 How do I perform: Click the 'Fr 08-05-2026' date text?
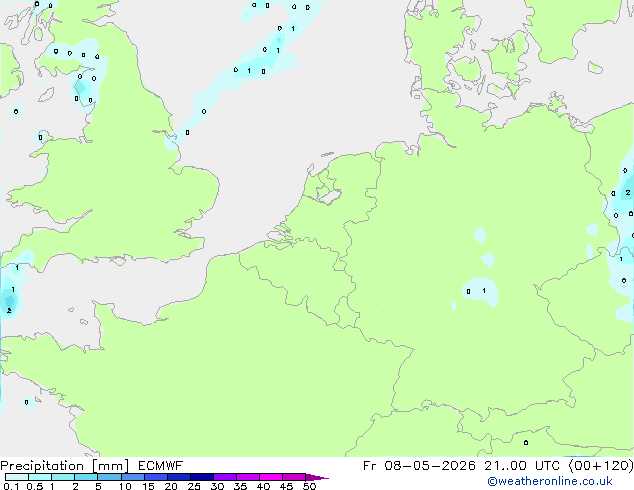(x=419, y=466)
